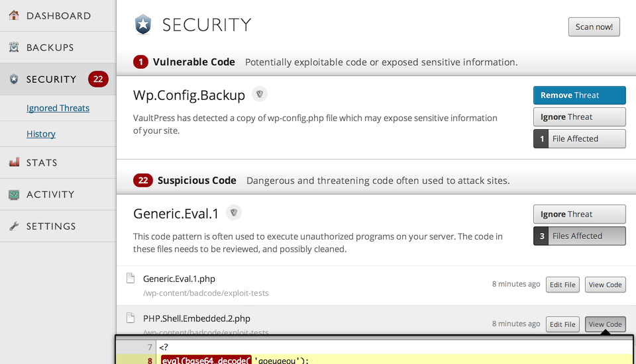
Task: Click the file icon for PHP.Shell.Embedded.2.php
Action: (131, 318)
